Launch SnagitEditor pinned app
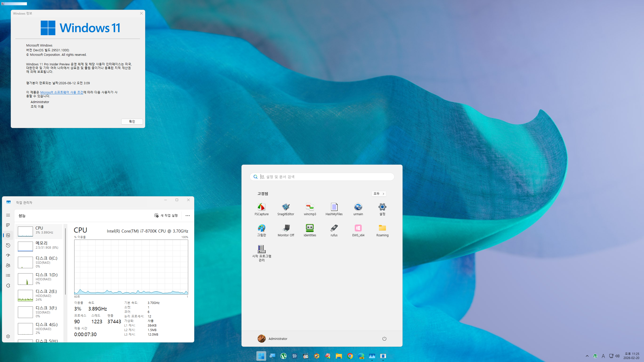 pos(286,209)
